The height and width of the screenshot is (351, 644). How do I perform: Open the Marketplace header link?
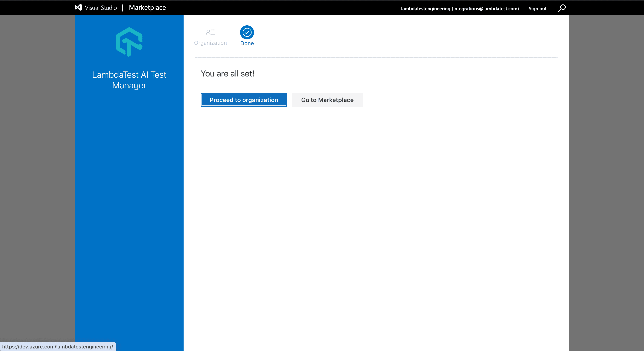pos(147,7)
